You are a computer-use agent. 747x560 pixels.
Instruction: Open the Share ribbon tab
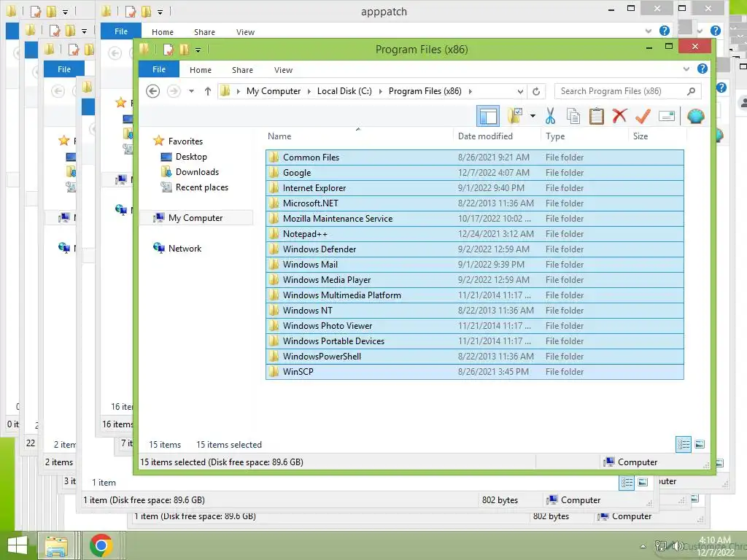[242, 70]
